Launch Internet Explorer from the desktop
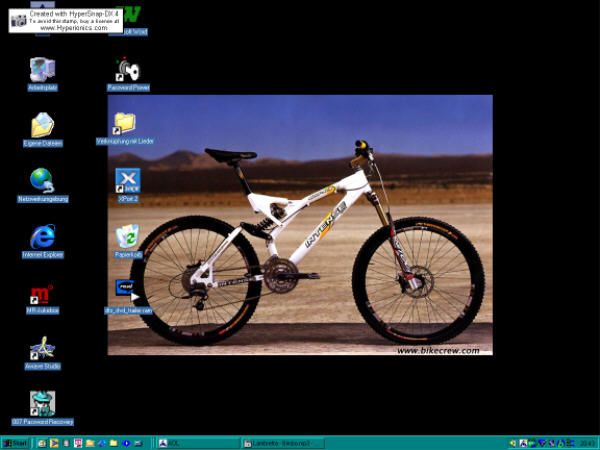This screenshot has height=450, width=600. tap(42, 237)
